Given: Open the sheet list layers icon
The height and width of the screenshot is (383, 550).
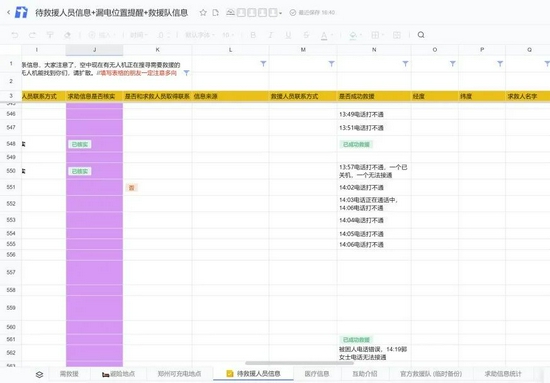Looking at the screenshot, I should [39, 374].
